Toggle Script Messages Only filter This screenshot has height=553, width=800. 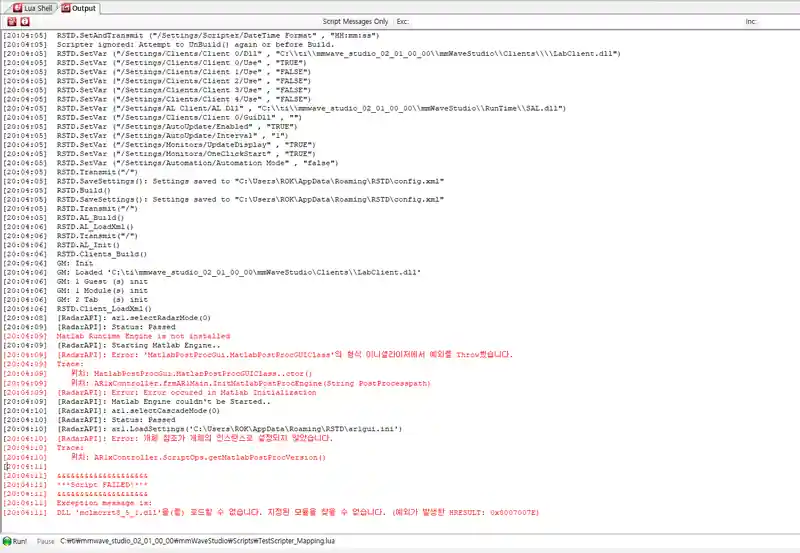tap(355, 21)
